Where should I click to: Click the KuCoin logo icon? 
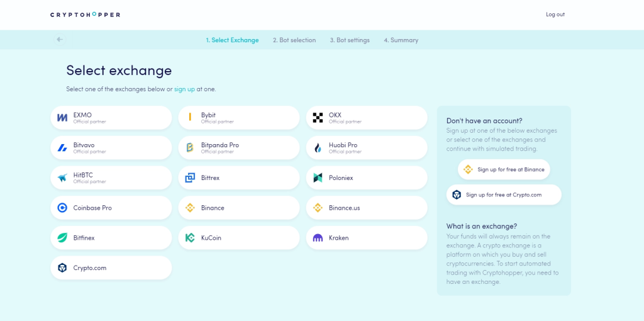190,237
